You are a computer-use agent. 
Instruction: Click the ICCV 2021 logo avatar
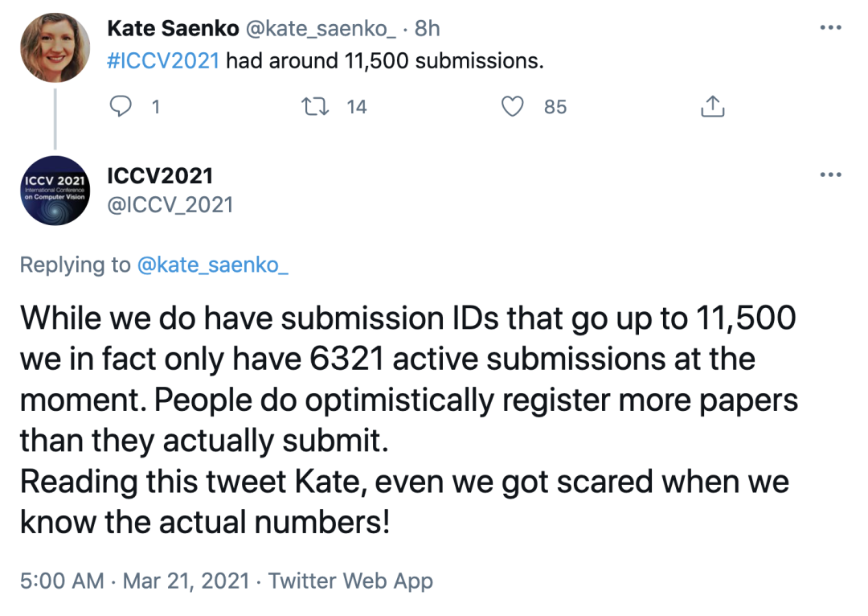pos(55,191)
